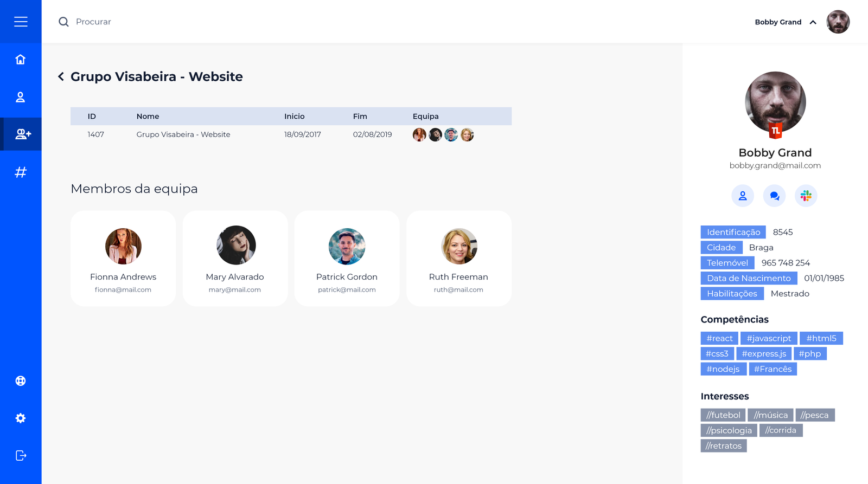Click the help lifebuoy icon

point(21,380)
